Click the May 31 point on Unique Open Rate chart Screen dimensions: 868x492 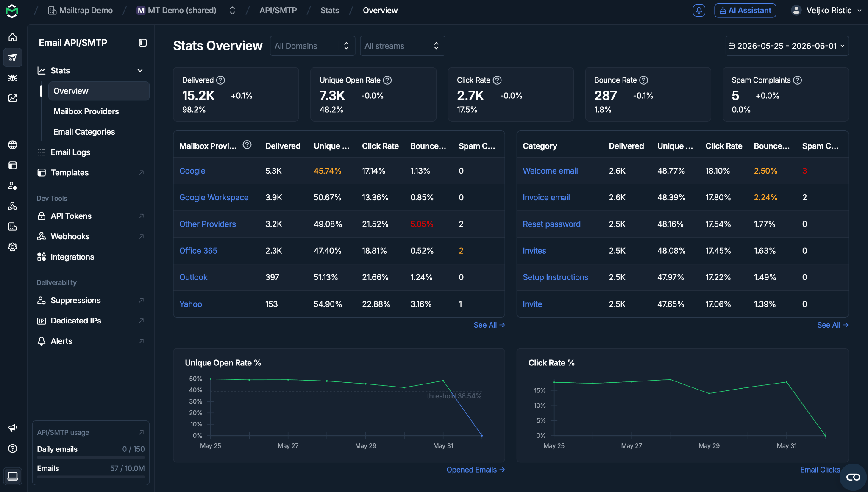coord(443,381)
